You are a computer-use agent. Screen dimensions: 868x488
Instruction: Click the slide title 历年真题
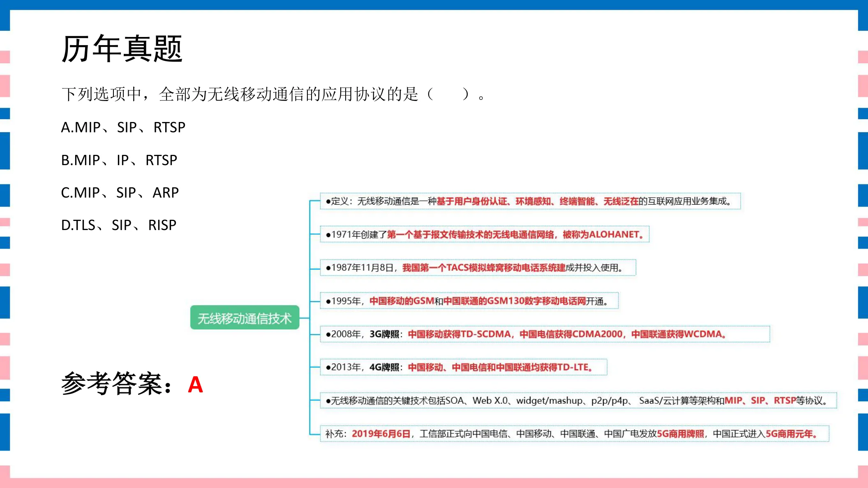(x=122, y=49)
